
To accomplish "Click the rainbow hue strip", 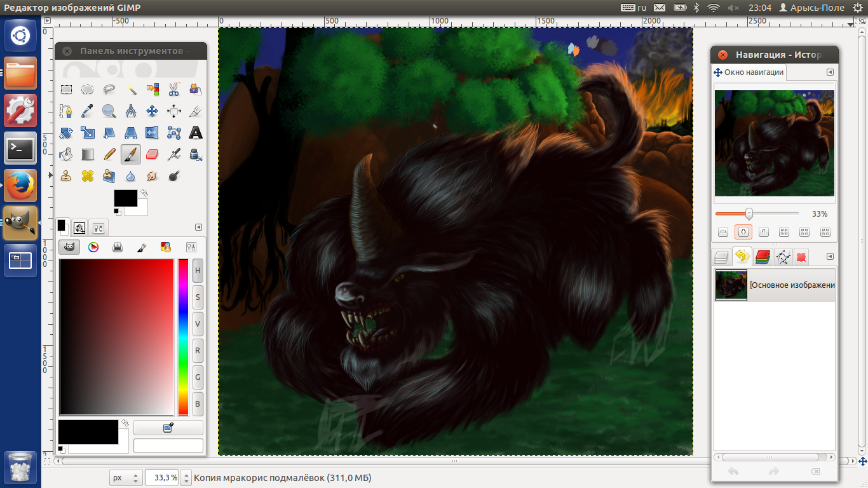I will [183, 337].
